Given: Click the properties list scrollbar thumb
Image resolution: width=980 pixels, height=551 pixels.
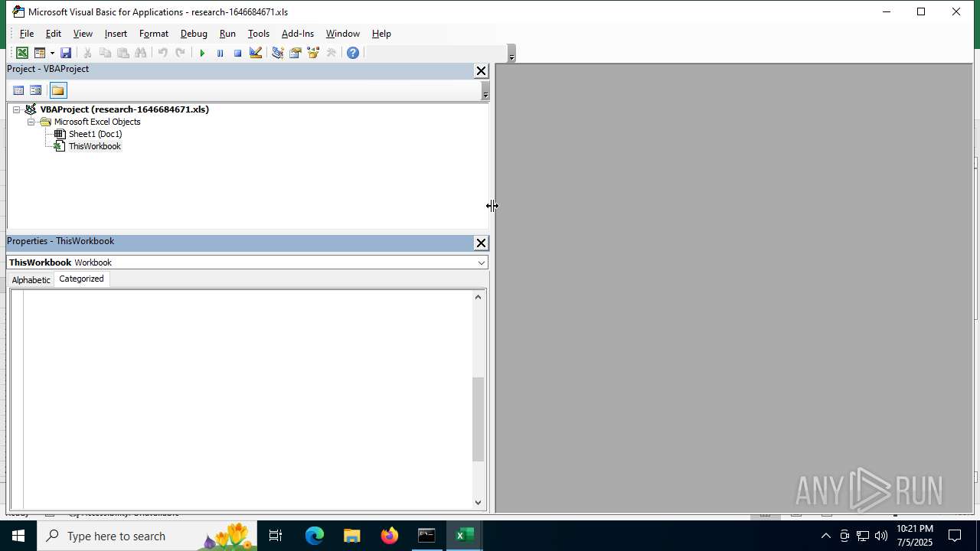Looking at the screenshot, I should click(x=479, y=419).
